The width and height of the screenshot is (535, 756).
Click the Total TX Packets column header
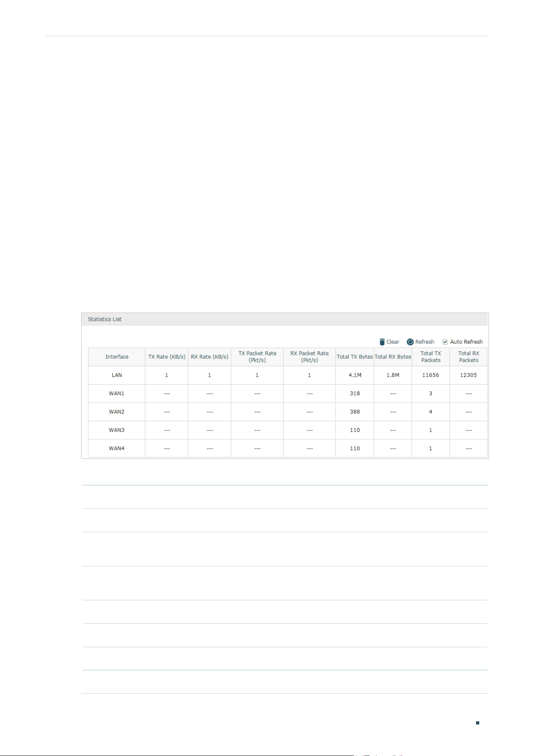point(431,357)
